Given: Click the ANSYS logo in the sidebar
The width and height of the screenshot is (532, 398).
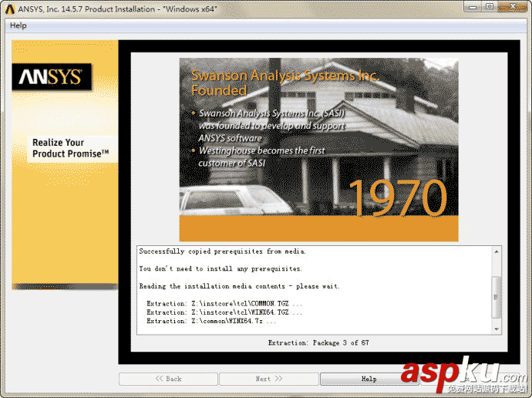Looking at the screenshot, I should coord(52,76).
